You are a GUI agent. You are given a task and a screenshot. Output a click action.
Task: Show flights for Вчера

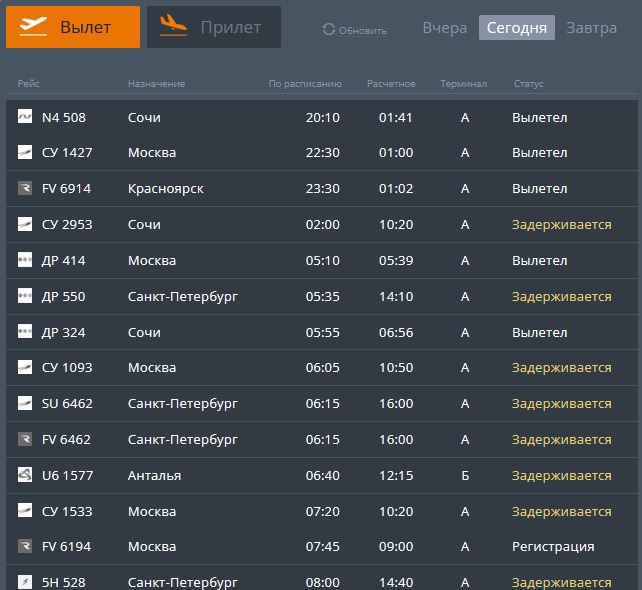click(x=445, y=28)
